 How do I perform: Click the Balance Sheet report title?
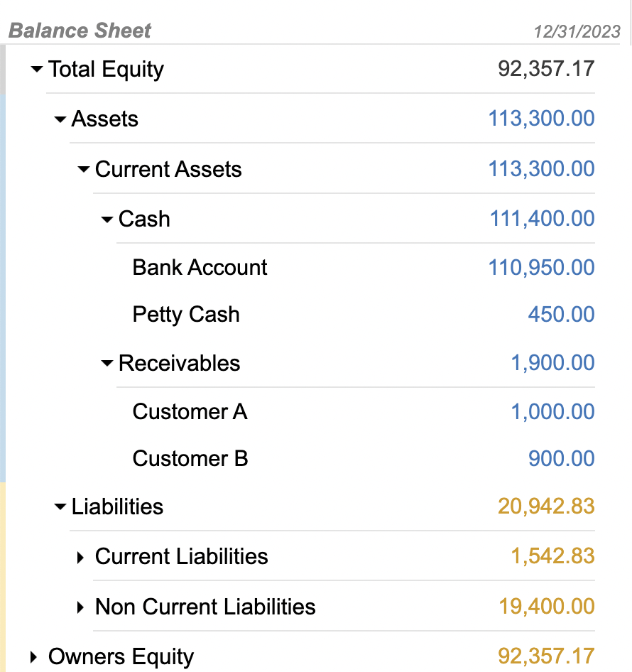pyautogui.click(x=79, y=31)
